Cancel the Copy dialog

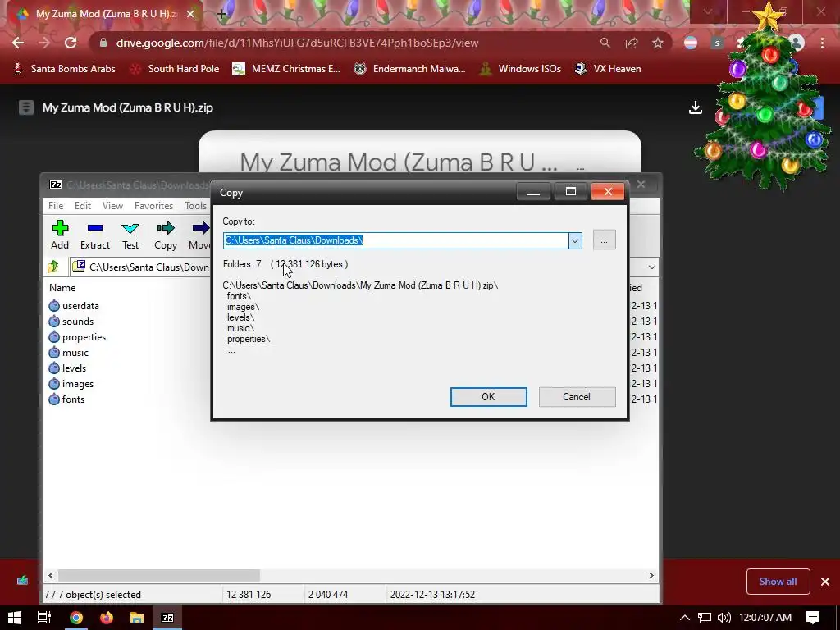[577, 397]
